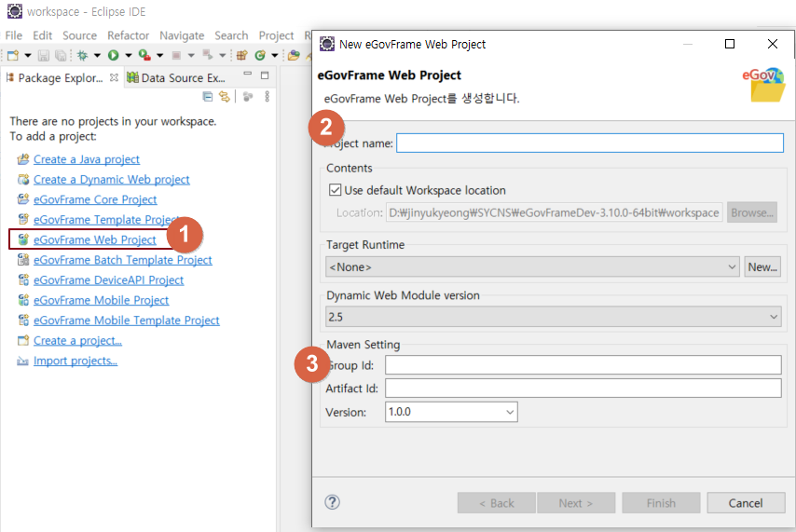Click icon beside Create a Java project
Image resolution: width=796 pixels, height=532 pixels.
point(23,159)
